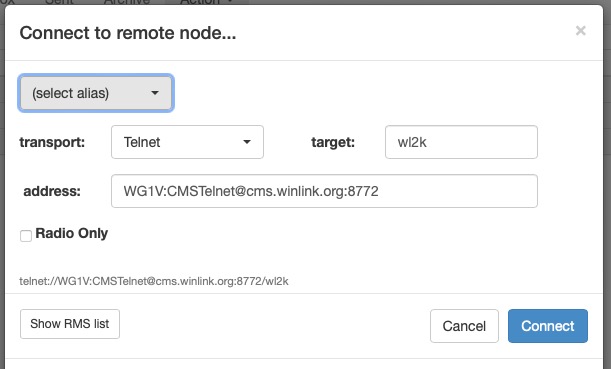Switch to the Archive tab behind dialog
This screenshot has height=369, width=611.
127,2
